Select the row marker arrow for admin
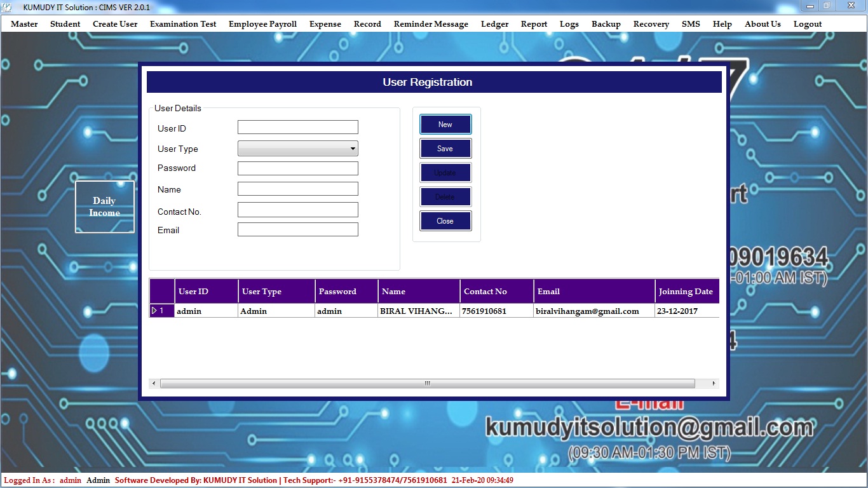The height and width of the screenshot is (488, 868). [x=154, y=311]
